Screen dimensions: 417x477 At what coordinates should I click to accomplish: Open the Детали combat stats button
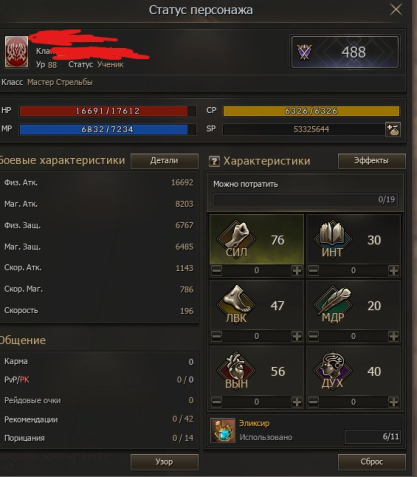pos(164,161)
